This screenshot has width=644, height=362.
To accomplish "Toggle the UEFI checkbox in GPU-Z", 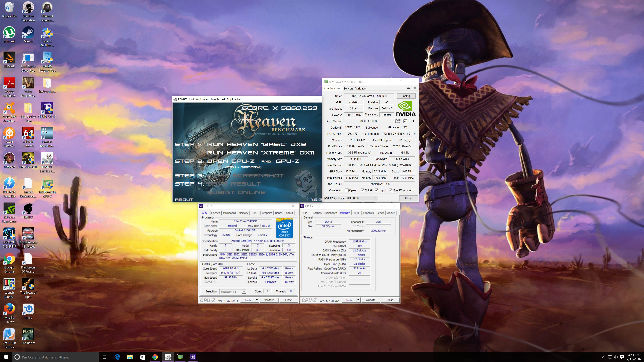I will [405, 121].
